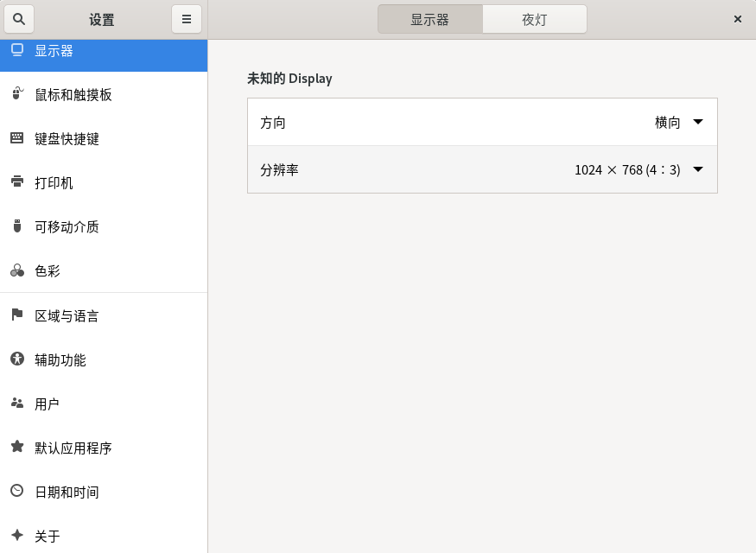Open the 1024 × 768 resolution selector
The image size is (756, 553).
click(626, 170)
